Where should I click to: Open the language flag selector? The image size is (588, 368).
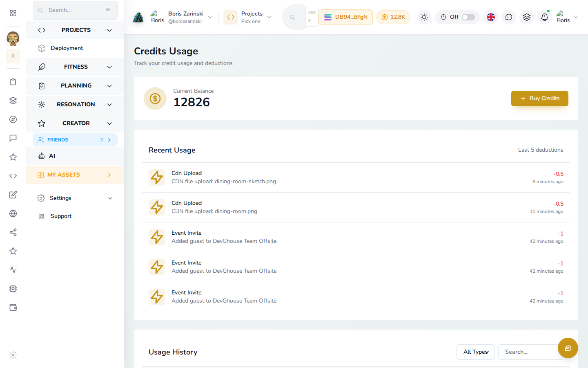[x=491, y=17]
